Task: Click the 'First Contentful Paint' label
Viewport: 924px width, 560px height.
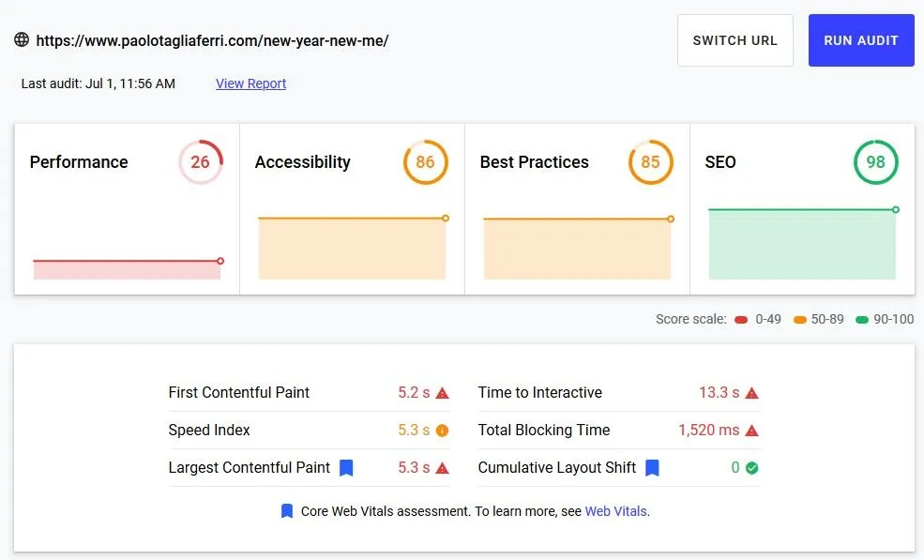Action: (238, 393)
